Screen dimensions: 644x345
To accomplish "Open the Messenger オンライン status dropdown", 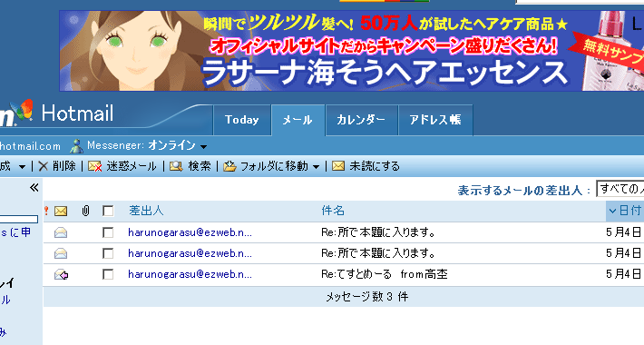I will point(203,146).
